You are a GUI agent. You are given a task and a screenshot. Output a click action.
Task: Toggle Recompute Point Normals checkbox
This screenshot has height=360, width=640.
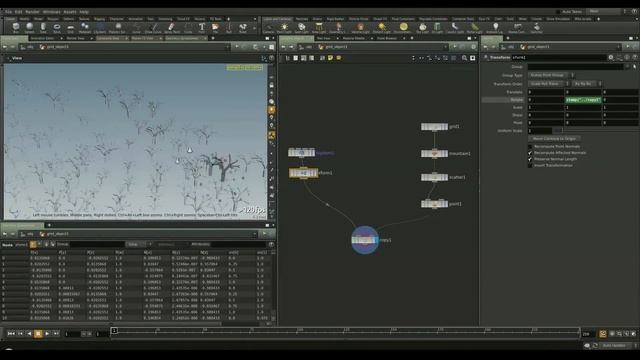coord(530,147)
